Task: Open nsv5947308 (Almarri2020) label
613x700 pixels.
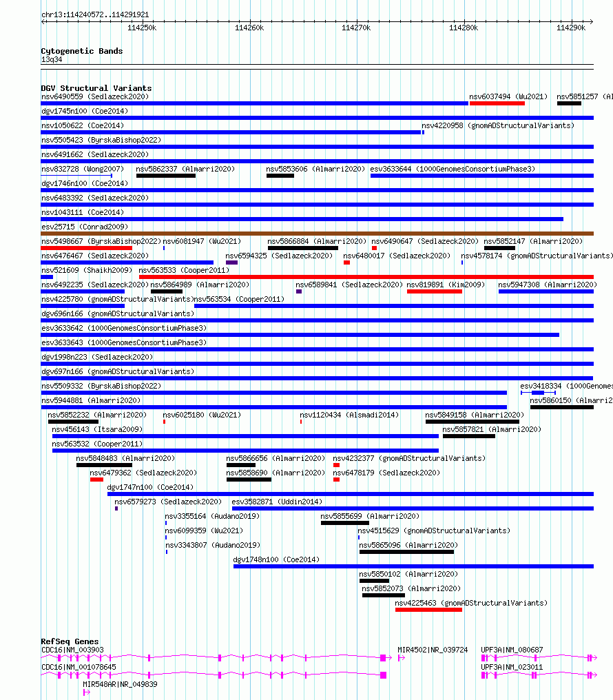Action: tap(548, 285)
